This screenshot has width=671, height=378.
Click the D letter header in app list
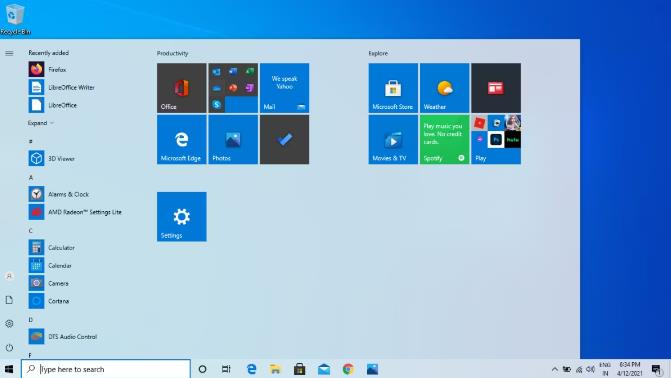click(x=31, y=319)
